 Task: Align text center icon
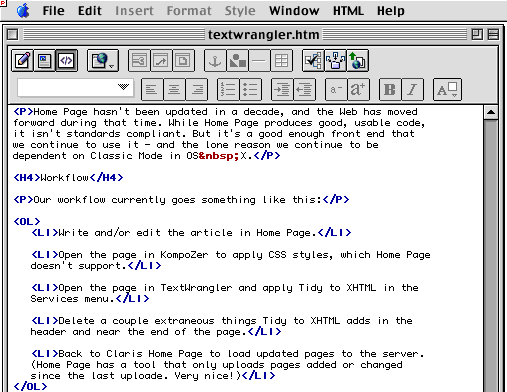tap(174, 89)
